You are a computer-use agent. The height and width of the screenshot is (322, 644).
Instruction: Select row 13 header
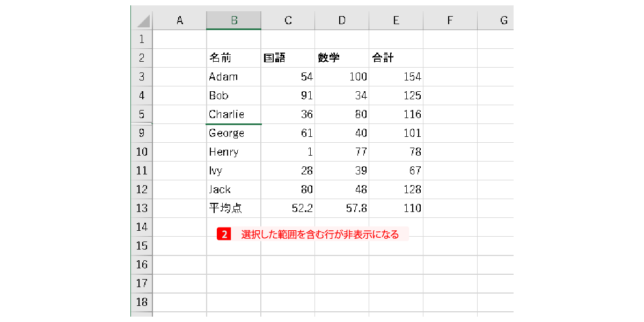click(142, 208)
